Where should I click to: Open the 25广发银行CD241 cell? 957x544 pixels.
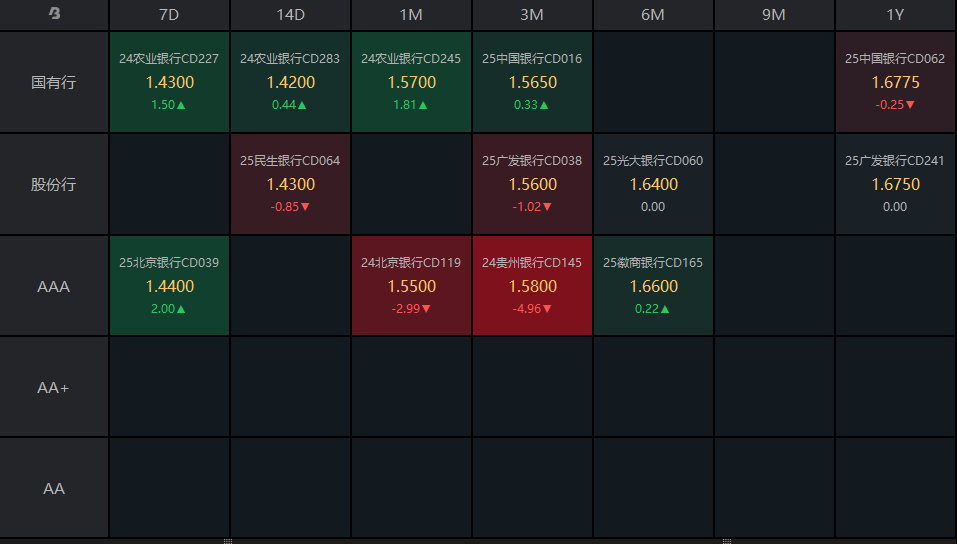tap(895, 184)
